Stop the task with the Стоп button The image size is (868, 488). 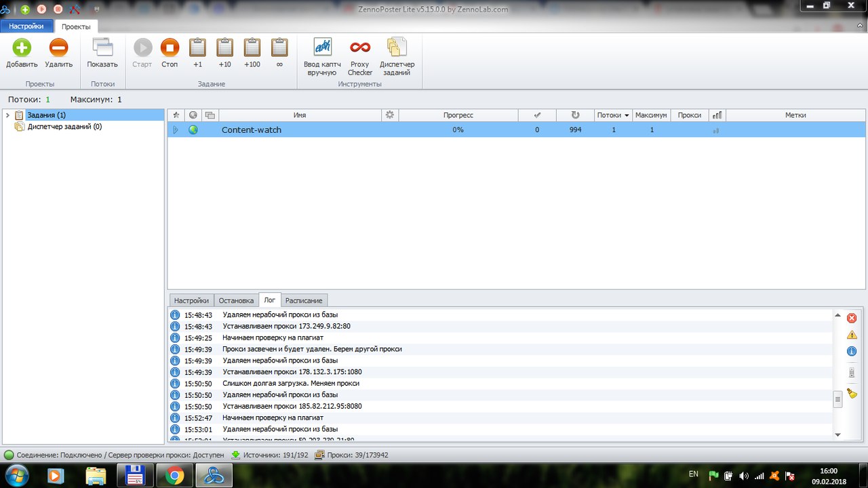170,54
